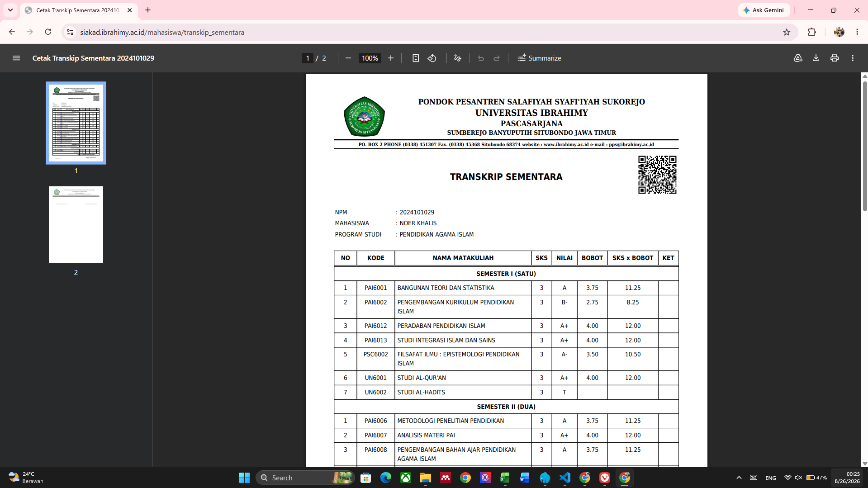This screenshot has width=868, height=488.
Task: Click grade B- for PAI6002
Action: (x=564, y=302)
